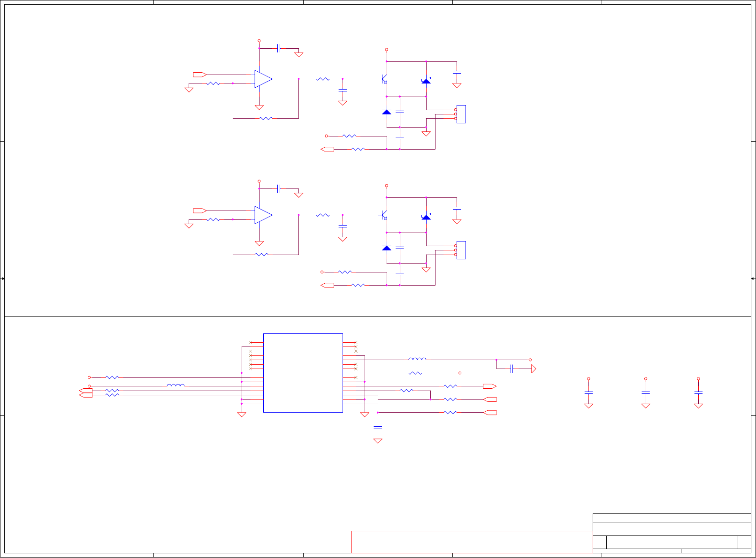Select the plain diode under the upper transistor

tap(387, 112)
